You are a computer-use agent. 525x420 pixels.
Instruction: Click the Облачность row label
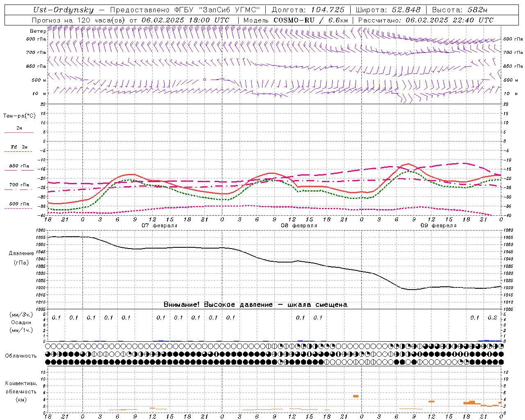tap(21, 356)
